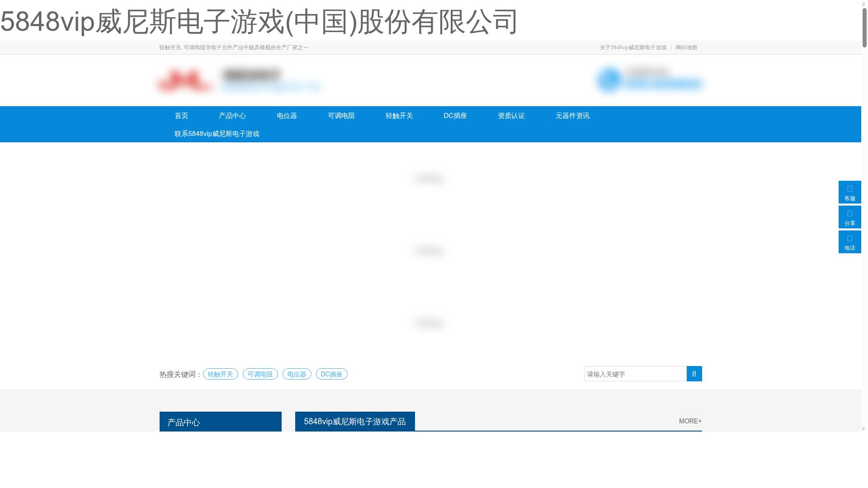Navigate to 首页 home page
The width and height of the screenshot is (868, 488).
181,116
